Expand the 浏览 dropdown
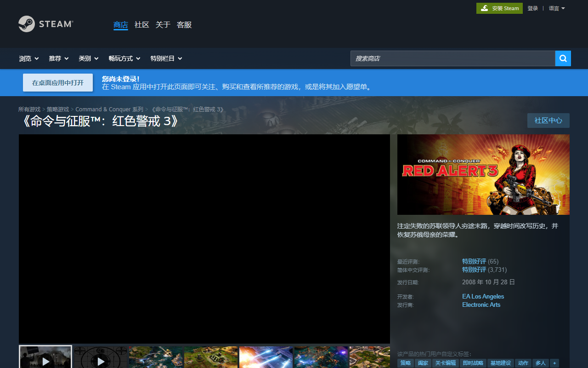 coord(29,58)
